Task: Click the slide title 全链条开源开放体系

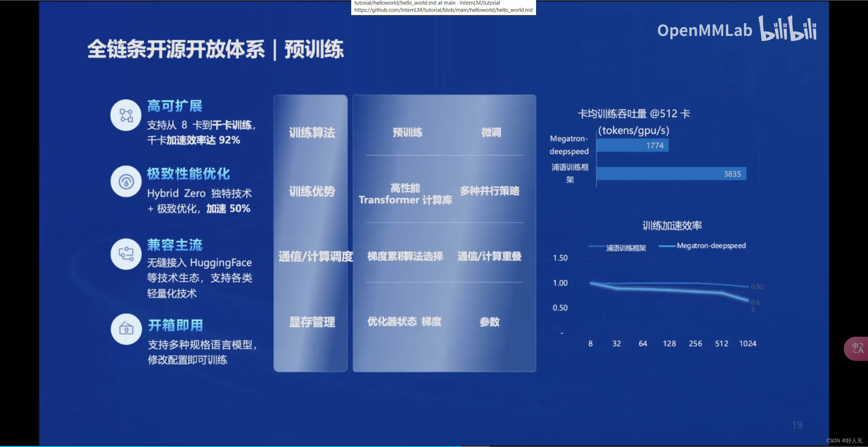Action: [x=176, y=49]
